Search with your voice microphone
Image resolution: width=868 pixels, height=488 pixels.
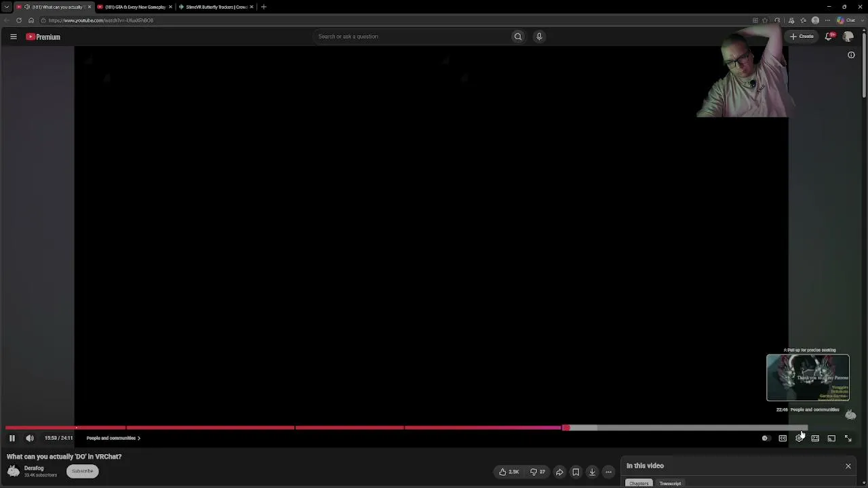point(539,37)
